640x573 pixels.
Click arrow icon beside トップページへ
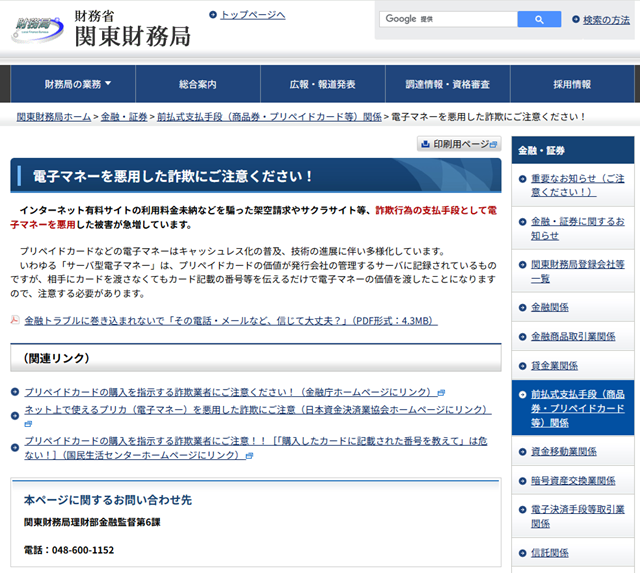(x=213, y=14)
